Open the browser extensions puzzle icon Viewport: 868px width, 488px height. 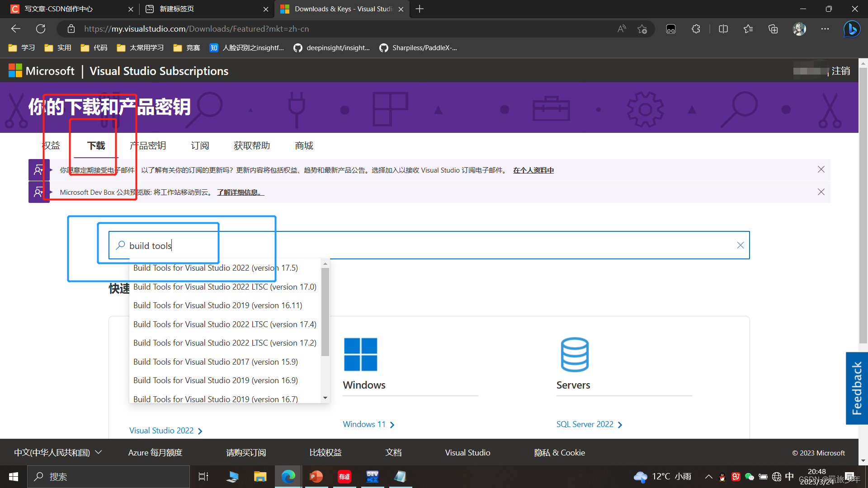point(696,29)
